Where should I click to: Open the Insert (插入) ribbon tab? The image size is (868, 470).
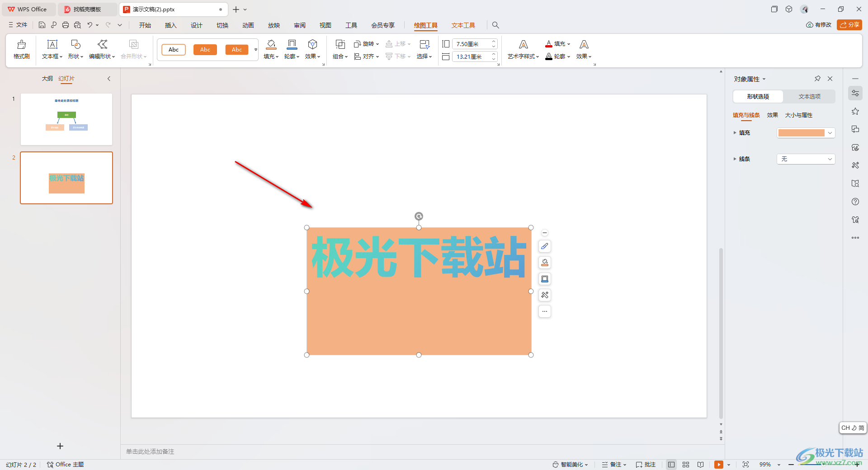(x=170, y=25)
